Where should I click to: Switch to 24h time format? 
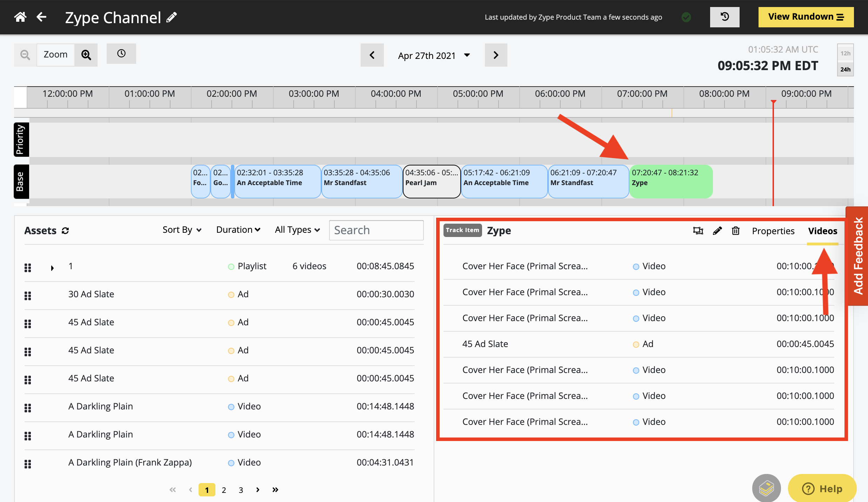[845, 69]
